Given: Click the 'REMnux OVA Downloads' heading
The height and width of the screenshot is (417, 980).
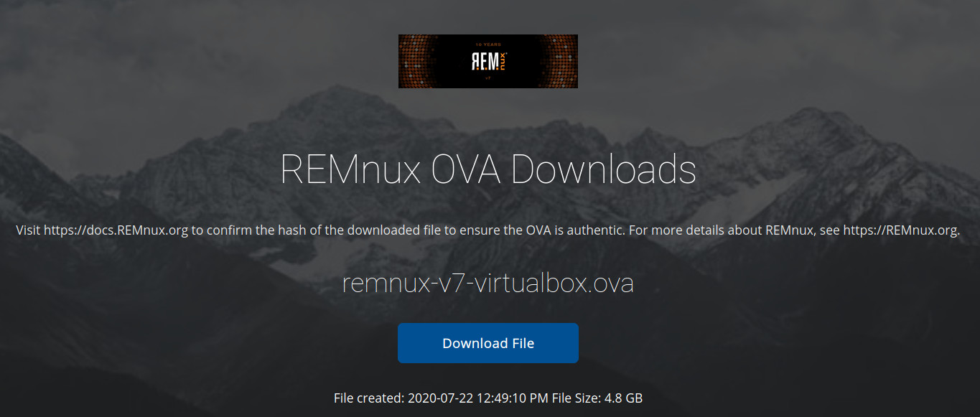Looking at the screenshot, I should click(488, 170).
